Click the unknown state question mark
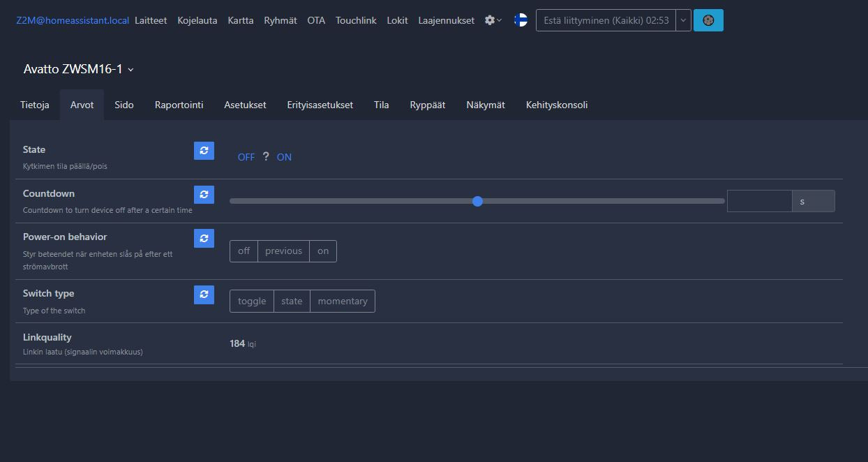Screen dimensions: 868x462 coord(266,157)
